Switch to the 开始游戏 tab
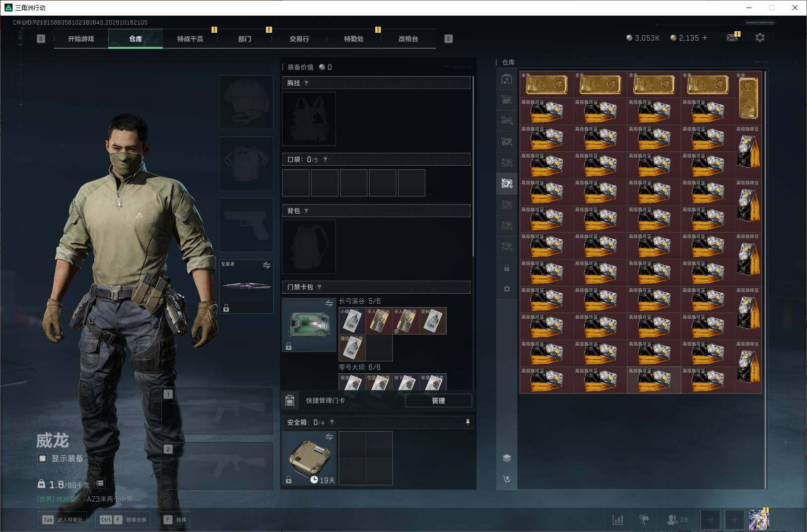 81,39
